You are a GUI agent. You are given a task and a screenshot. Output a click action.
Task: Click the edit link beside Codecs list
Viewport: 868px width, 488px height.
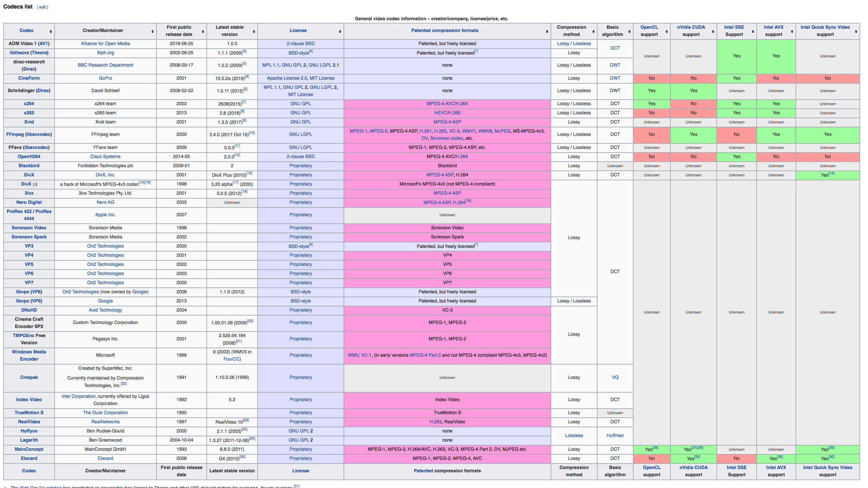(42, 7)
